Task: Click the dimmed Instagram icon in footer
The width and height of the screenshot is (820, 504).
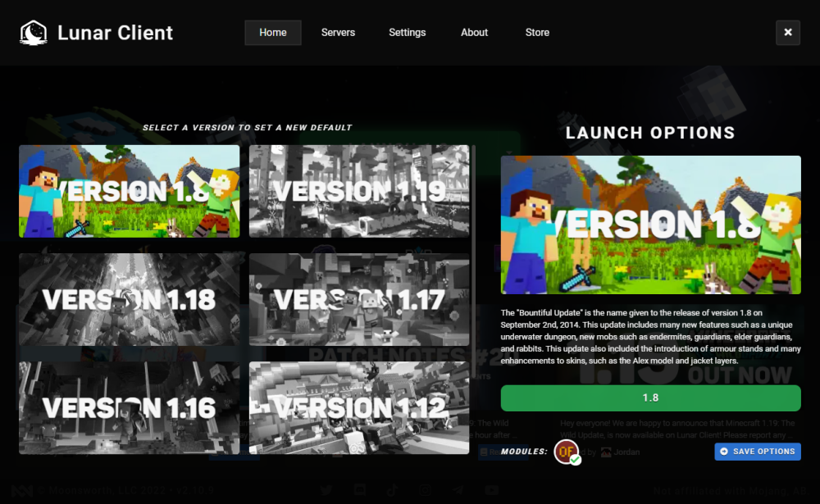Action: 426,490
